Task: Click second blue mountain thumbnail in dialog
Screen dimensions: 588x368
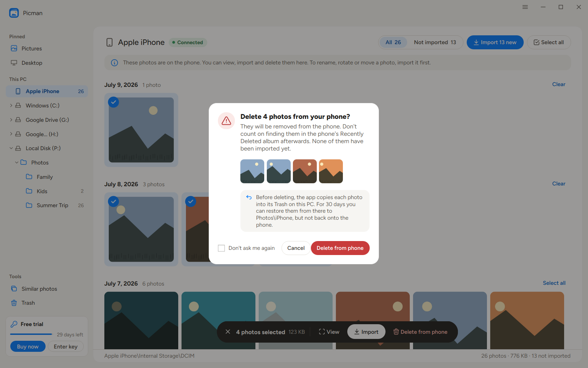Action: pos(279,171)
